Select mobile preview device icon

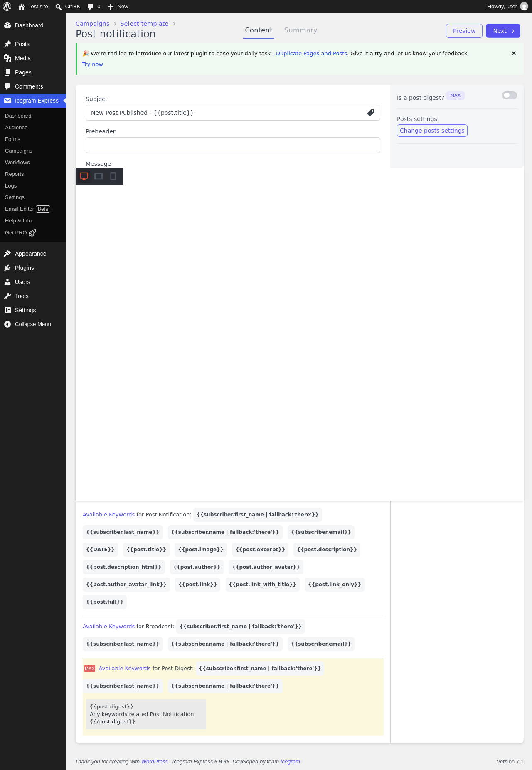[x=113, y=176]
